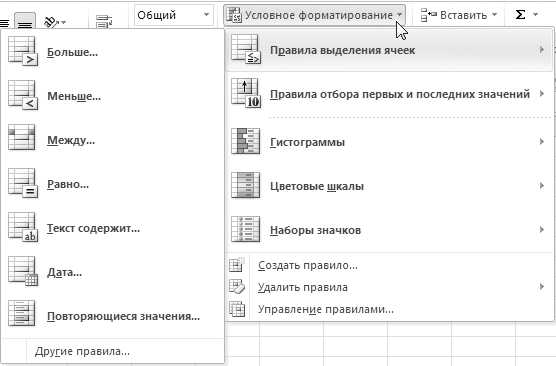Click the Управление правилами icon

[x=237, y=309]
